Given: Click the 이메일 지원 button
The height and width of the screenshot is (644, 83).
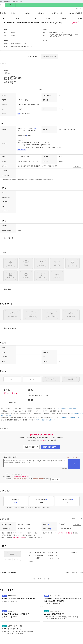Looking at the screenshot, I should tap(12, 402).
